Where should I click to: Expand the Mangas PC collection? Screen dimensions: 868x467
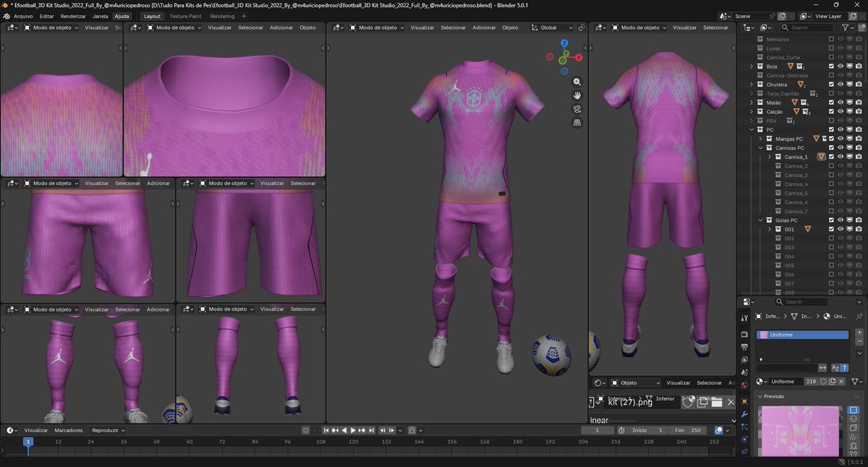[x=760, y=138]
